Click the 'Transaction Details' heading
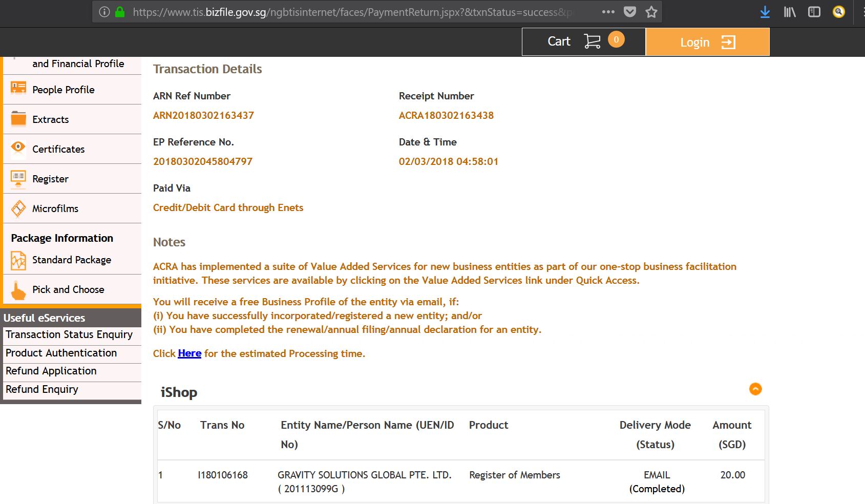 (x=207, y=69)
